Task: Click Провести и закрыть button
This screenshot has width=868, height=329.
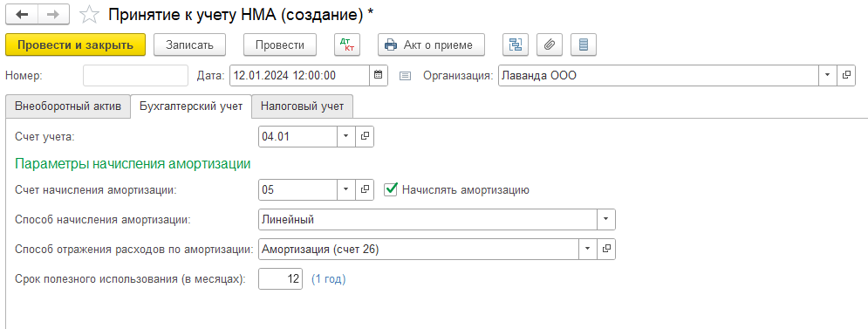Action: pos(75,45)
